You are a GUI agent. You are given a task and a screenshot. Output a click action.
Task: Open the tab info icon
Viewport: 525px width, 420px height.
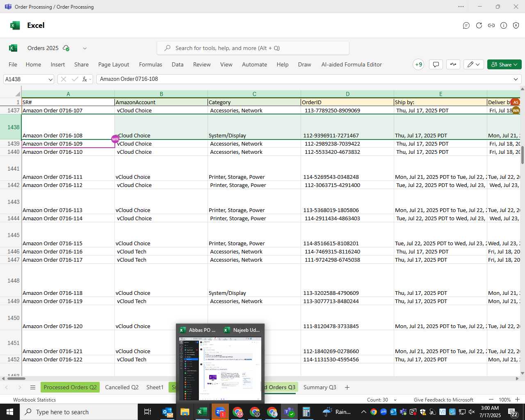504,25
